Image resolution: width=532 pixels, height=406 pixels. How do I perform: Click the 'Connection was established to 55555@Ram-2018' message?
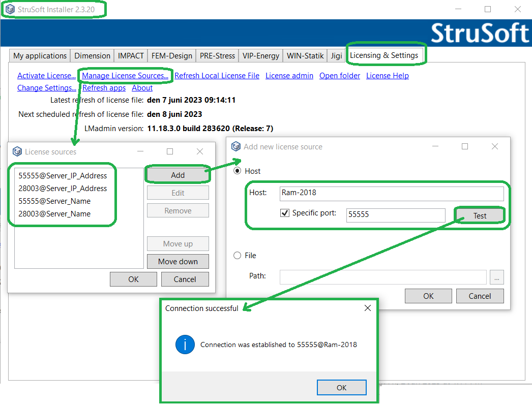point(279,345)
